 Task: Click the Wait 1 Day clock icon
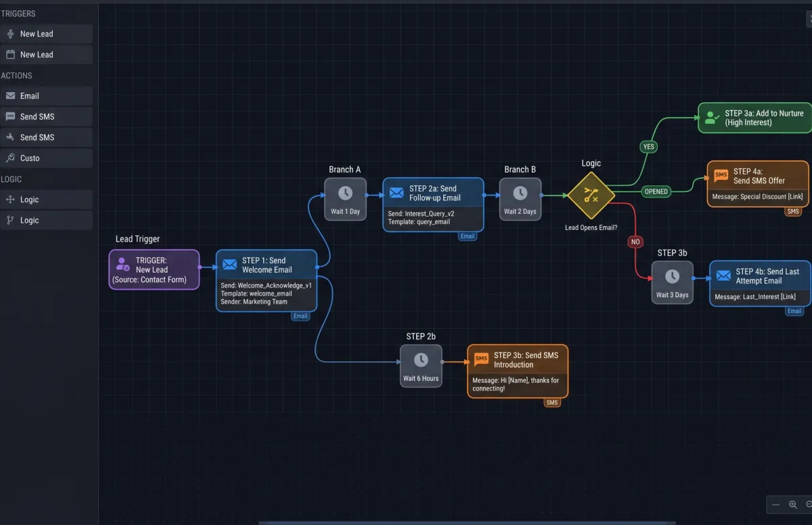coord(345,193)
